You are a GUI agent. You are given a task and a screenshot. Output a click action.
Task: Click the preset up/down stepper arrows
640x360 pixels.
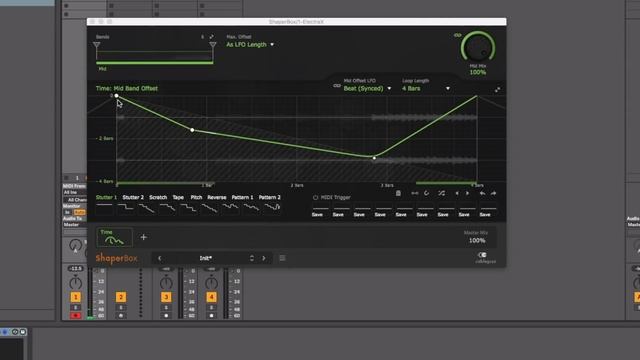coord(251,258)
